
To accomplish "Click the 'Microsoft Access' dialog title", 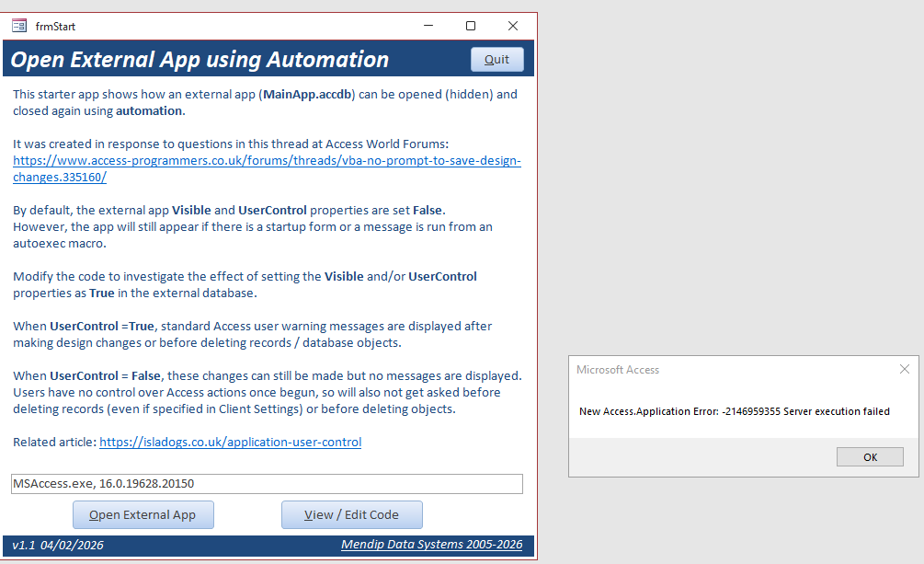I will pyautogui.click(x=618, y=370).
